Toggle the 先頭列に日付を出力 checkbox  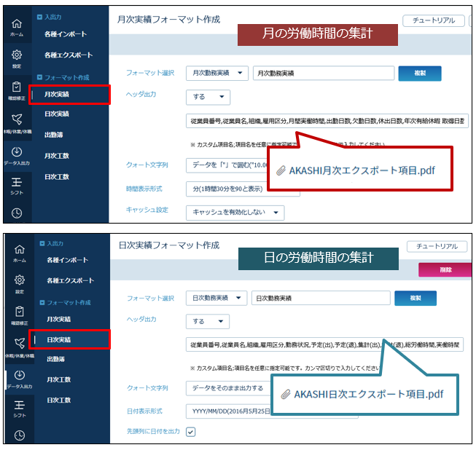pos(191,431)
